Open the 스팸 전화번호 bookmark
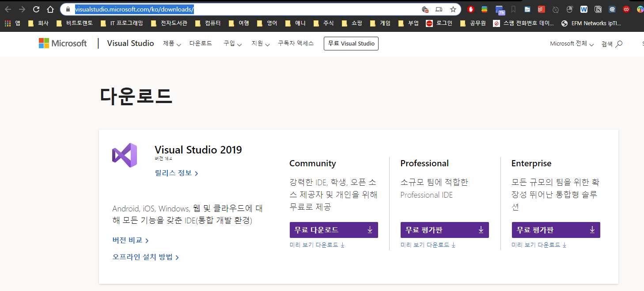Viewport: 644px width, 291px height. (x=524, y=23)
